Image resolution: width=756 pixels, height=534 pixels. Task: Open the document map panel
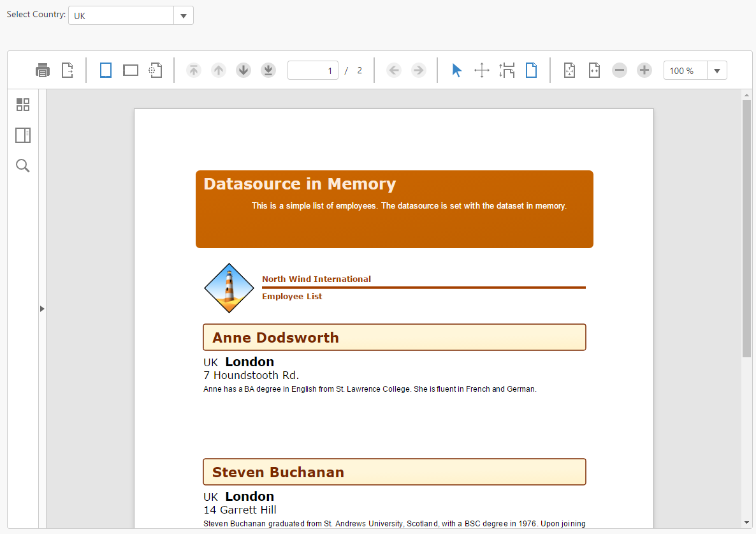pyautogui.click(x=23, y=135)
